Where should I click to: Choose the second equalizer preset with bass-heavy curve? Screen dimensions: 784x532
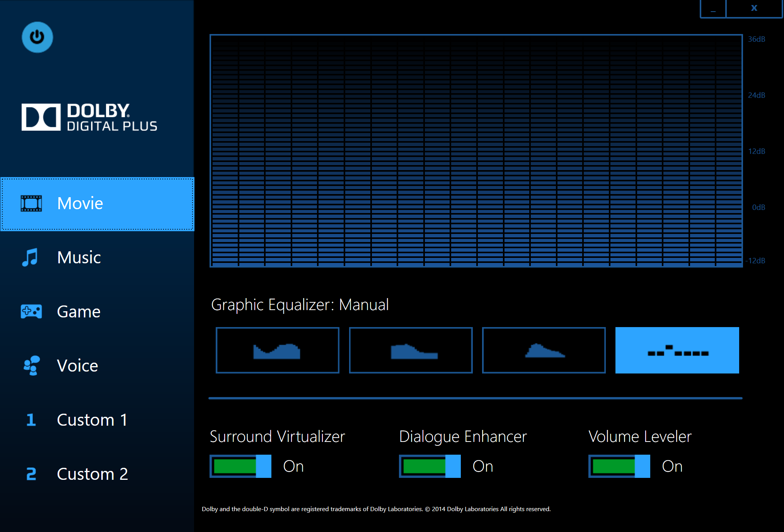[411, 350]
